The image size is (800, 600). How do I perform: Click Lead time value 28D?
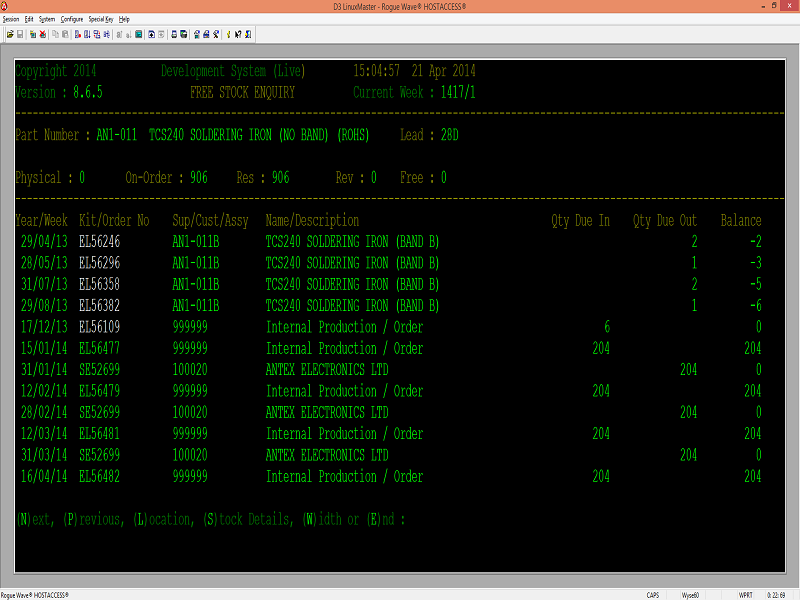[x=449, y=135]
